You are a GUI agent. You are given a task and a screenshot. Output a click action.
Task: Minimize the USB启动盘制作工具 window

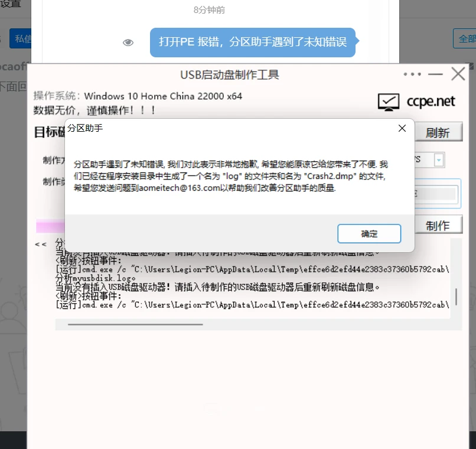tap(435, 74)
